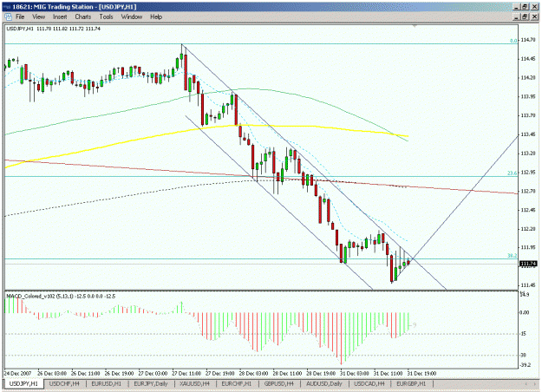
Task: Click the 38.2 Fibonacci level label
Action: pyautogui.click(x=513, y=256)
